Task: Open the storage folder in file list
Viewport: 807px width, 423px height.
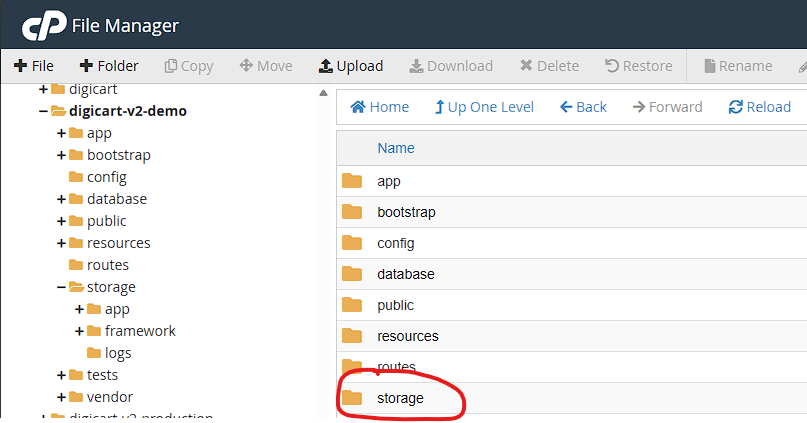Action: coord(400,398)
